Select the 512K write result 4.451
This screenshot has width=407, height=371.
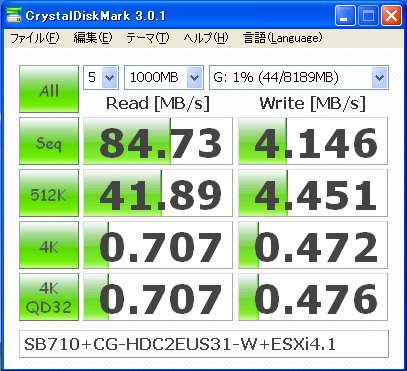tap(313, 193)
